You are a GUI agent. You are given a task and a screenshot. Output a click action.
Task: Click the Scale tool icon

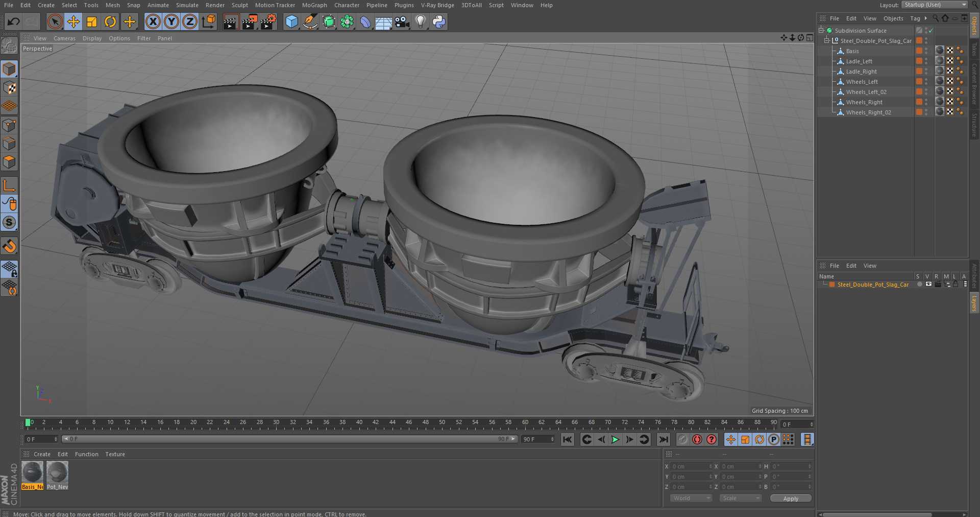(92, 21)
